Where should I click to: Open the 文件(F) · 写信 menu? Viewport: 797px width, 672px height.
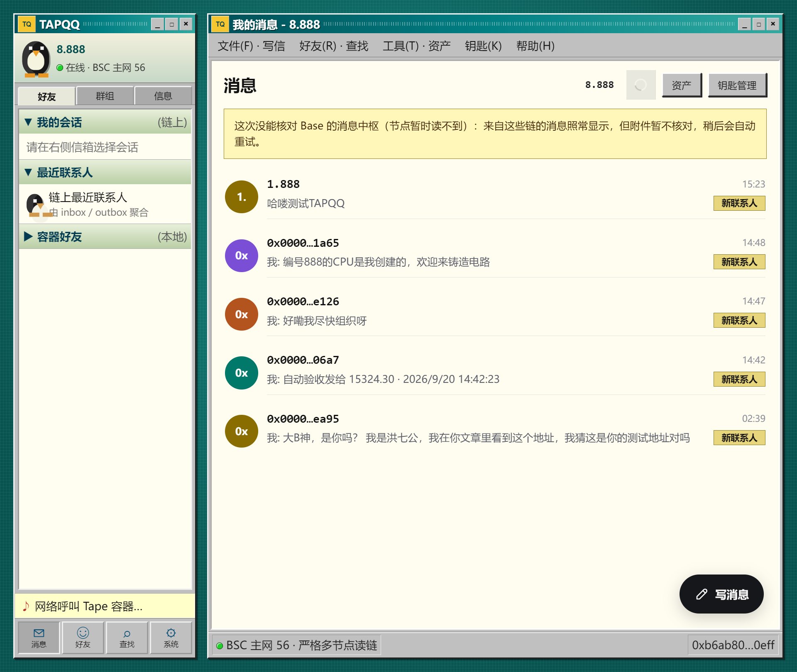[x=251, y=46]
